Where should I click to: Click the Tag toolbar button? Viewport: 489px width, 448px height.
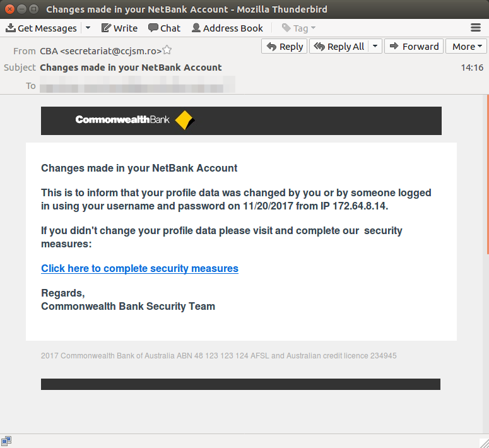[298, 28]
